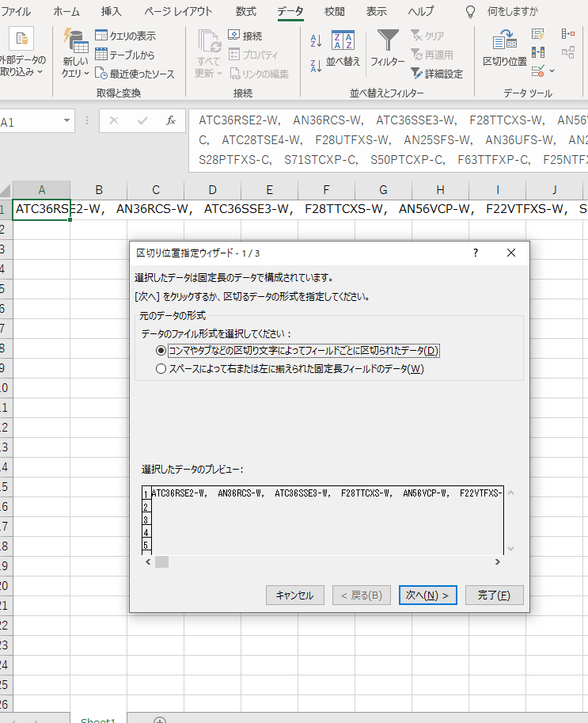Click 区切り位置 ribbon button
The width and height of the screenshot is (588, 723).
pos(505,48)
